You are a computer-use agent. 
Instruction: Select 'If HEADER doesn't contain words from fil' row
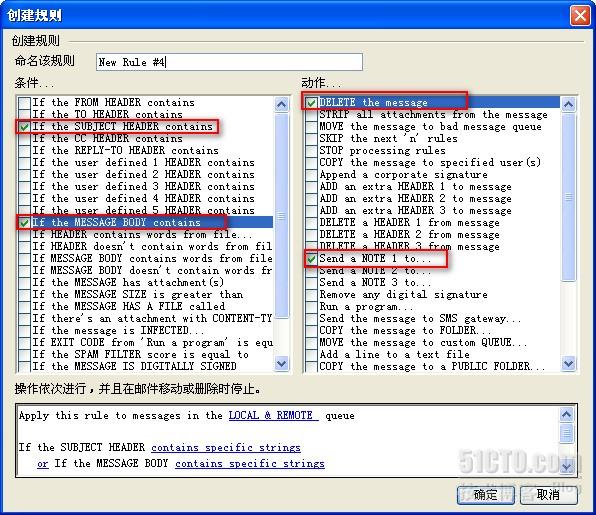(152, 246)
